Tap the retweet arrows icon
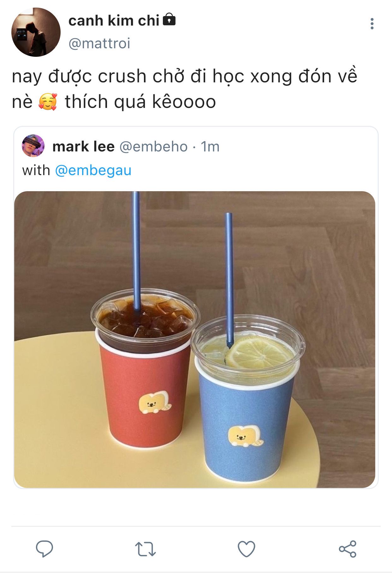Image resolution: width=392 pixels, height=578 pixels. 145,549
